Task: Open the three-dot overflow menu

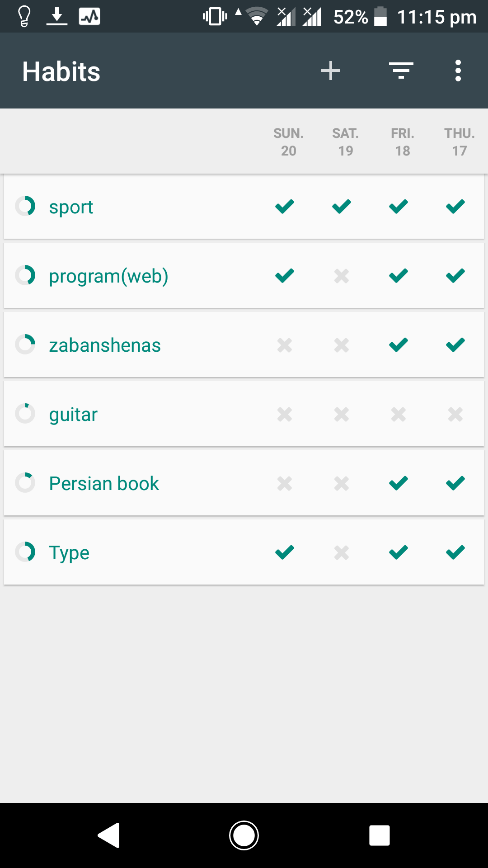Action: tap(458, 71)
